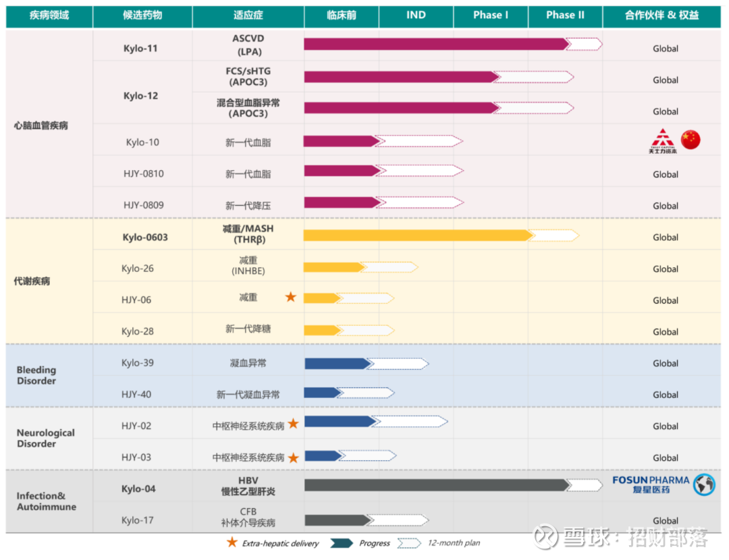Click the 新一代降糖 indication
729x560 pixels.
tap(248, 329)
